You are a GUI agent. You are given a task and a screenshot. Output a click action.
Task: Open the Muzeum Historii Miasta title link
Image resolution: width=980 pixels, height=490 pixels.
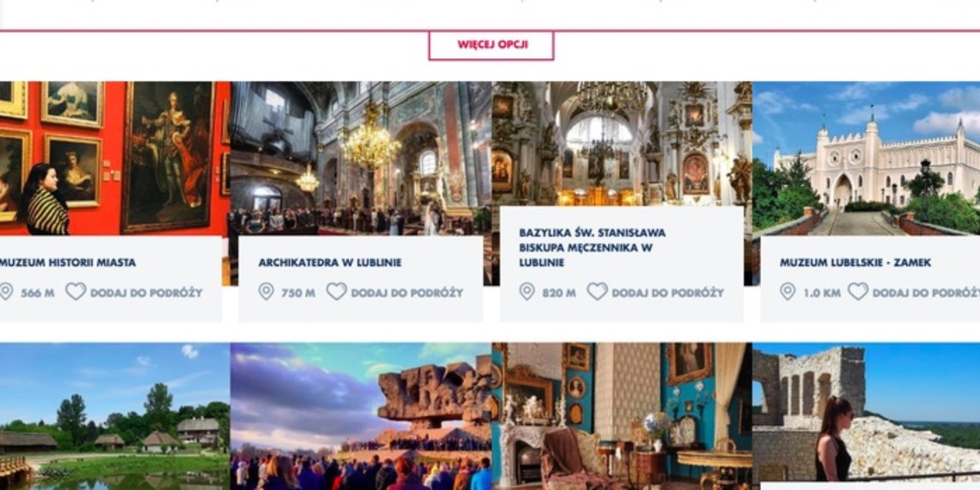click(68, 263)
